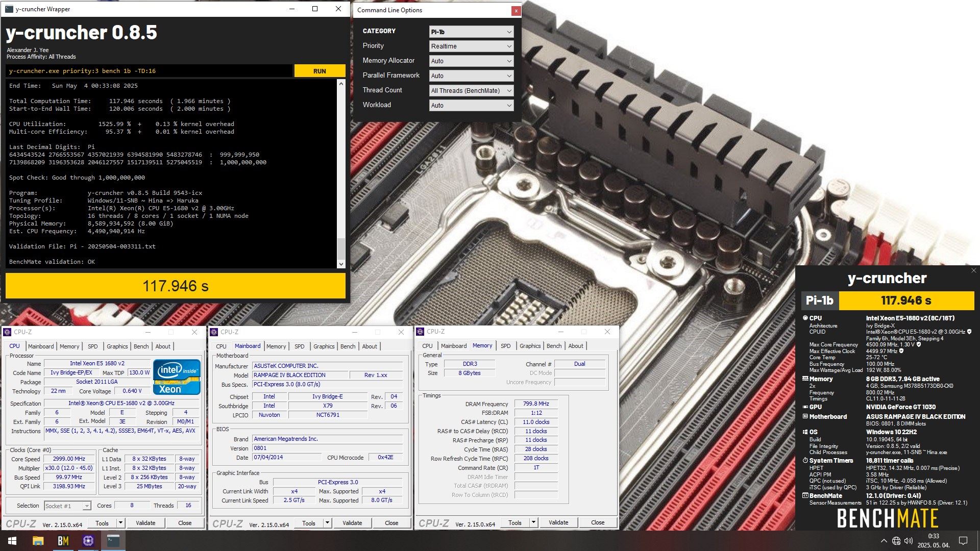Click Validate in the right CPU-Z window

tap(558, 523)
